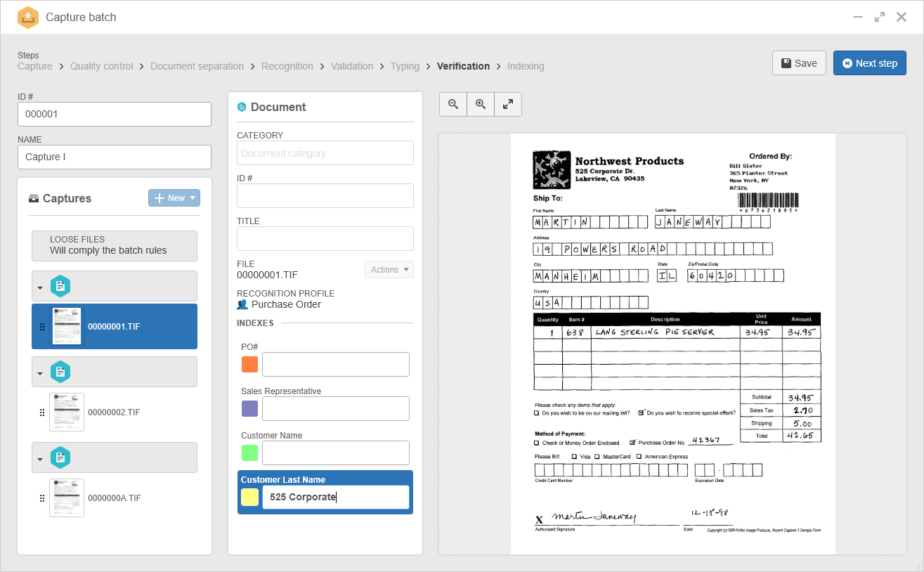Grab the drag handle beside 0000000A.TIF
924x572 pixels.
[41, 498]
